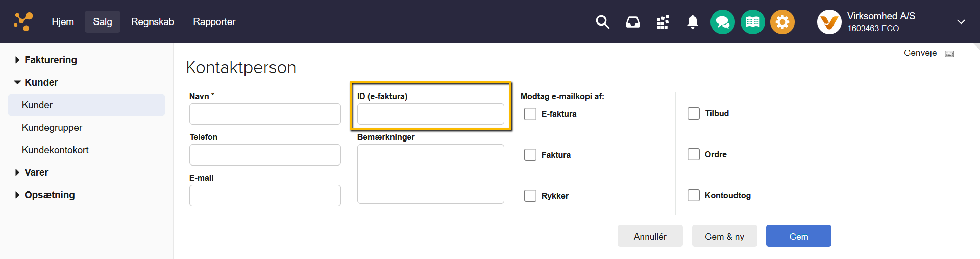Tick the Rykker checkbox
The image size is (980, 259).
(x=530, y=196)
